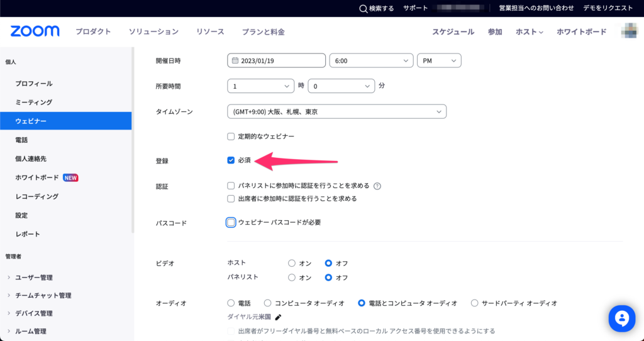Select コンピュータ オーディオ option
644x341 pixels.
click(x=268, y=303)
